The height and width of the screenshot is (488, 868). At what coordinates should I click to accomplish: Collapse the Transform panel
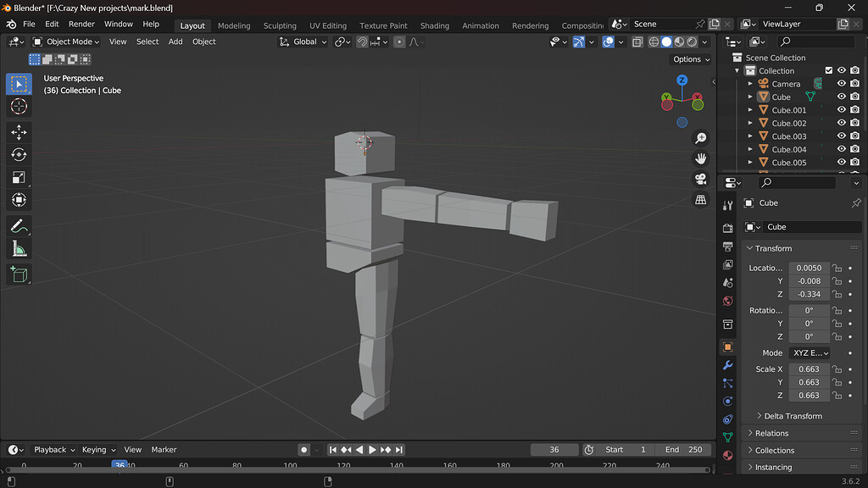[x=773, y=248]
